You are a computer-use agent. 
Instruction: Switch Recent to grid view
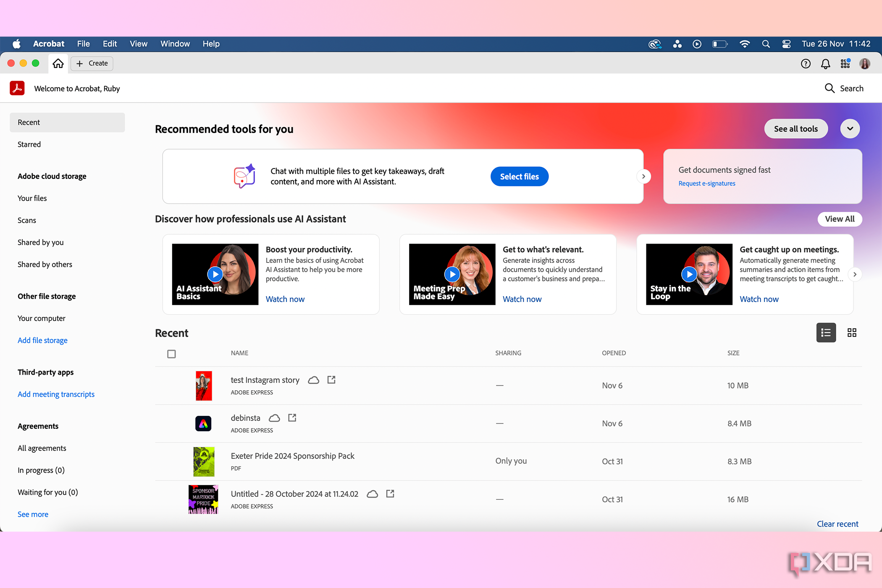[852, 333]
